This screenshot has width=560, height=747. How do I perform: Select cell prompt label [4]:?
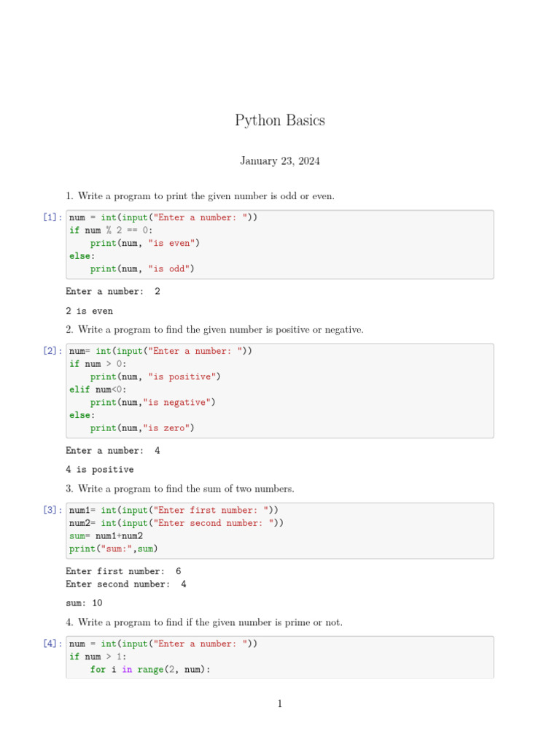tap(52, 643)
